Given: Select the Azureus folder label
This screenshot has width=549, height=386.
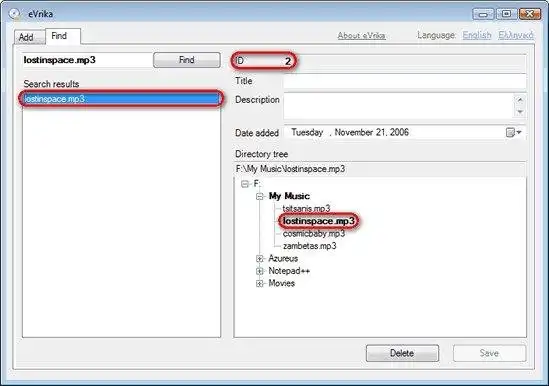Looking at the screenshot, I should (283, 259).
